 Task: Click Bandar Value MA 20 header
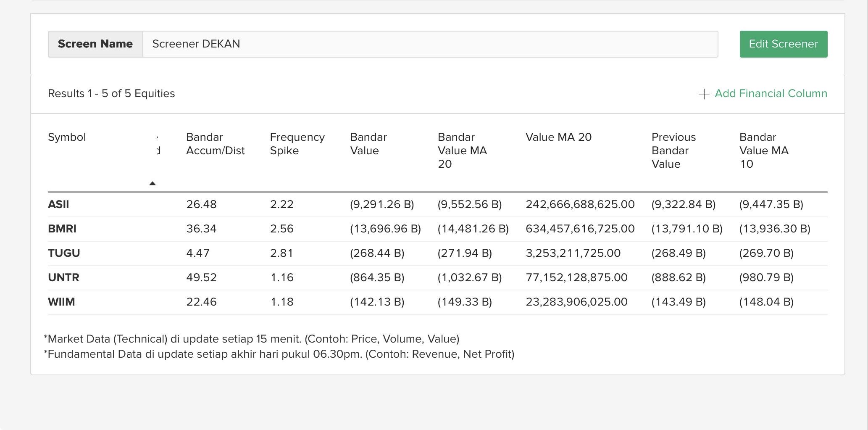(462, 150)
